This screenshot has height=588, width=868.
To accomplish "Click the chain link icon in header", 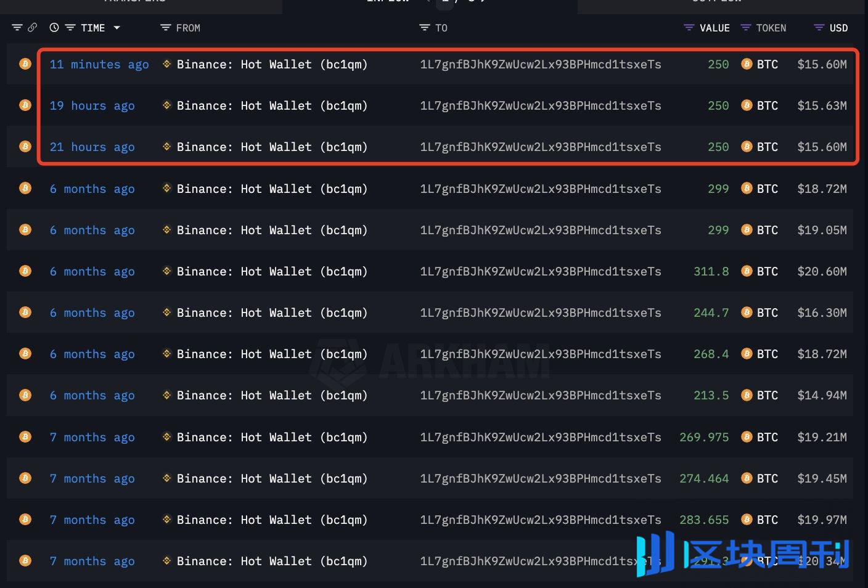I will pyautogui.click(x=33, y=28).
